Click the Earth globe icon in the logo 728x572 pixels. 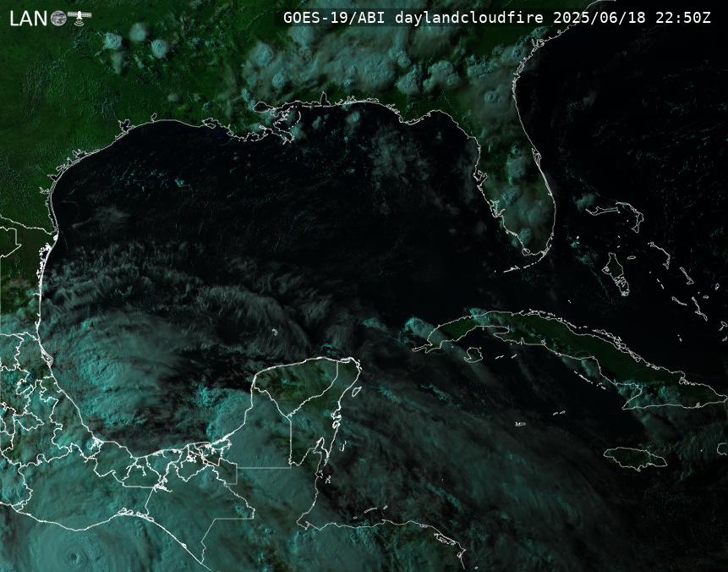58,18
